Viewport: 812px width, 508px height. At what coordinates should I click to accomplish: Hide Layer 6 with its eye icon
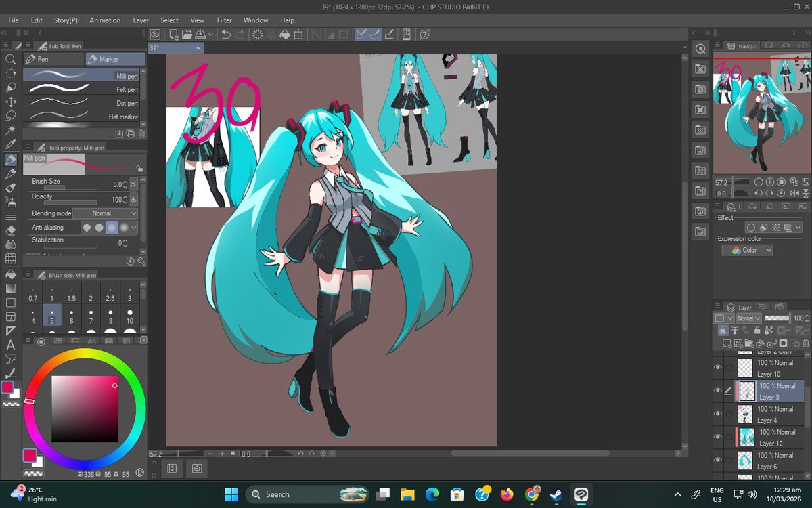click(x=718, y=460)
